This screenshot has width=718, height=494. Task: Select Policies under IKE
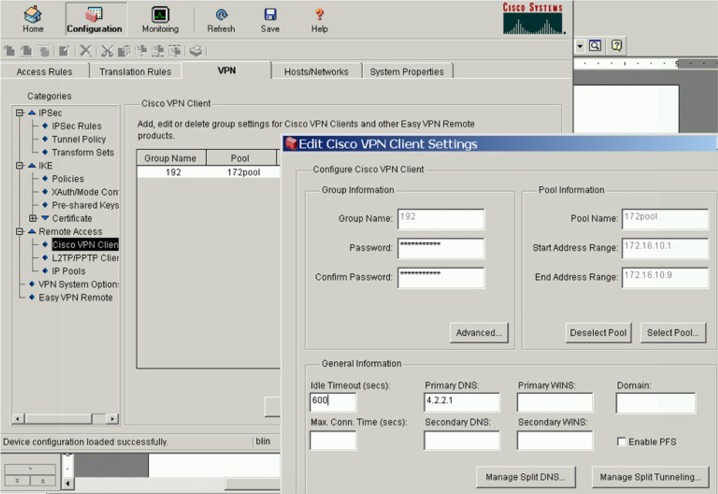(x=68, y=179)
